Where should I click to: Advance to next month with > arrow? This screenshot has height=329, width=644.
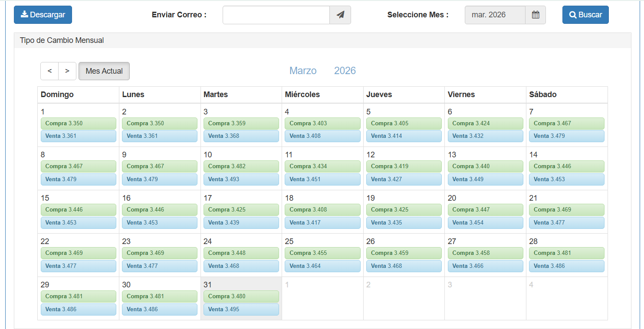pyautogui.click(x=67, y=71)
